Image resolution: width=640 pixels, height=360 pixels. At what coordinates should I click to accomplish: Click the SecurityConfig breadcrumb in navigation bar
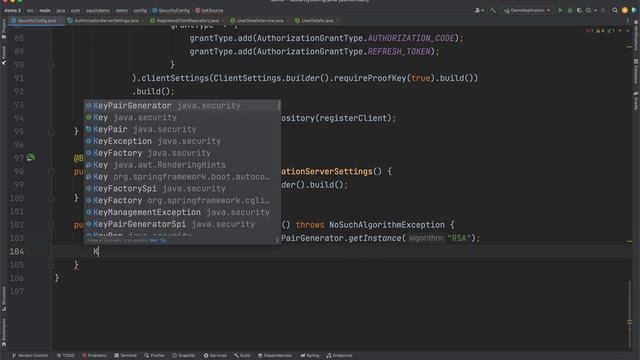click(x=171, y=10)
